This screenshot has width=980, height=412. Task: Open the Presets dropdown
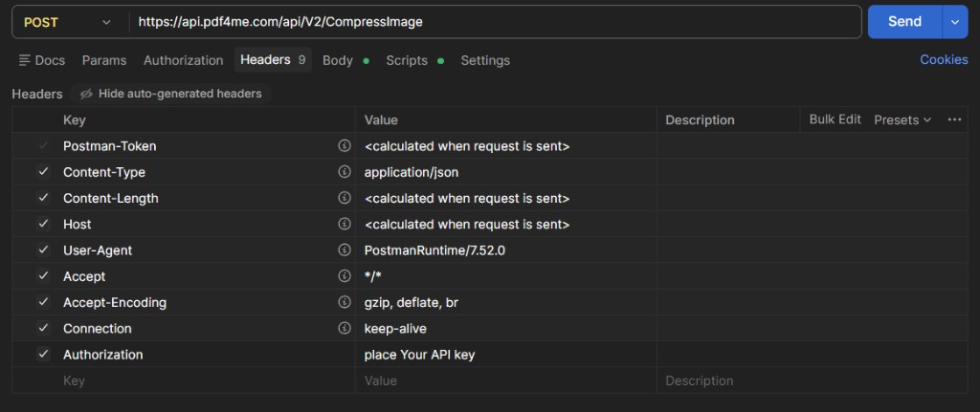click(902, 119)
